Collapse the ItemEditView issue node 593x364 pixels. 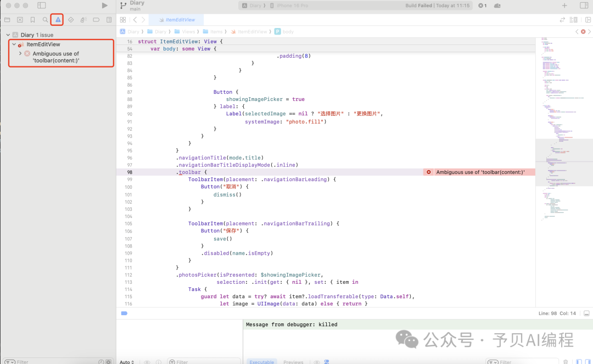[14, 44]
